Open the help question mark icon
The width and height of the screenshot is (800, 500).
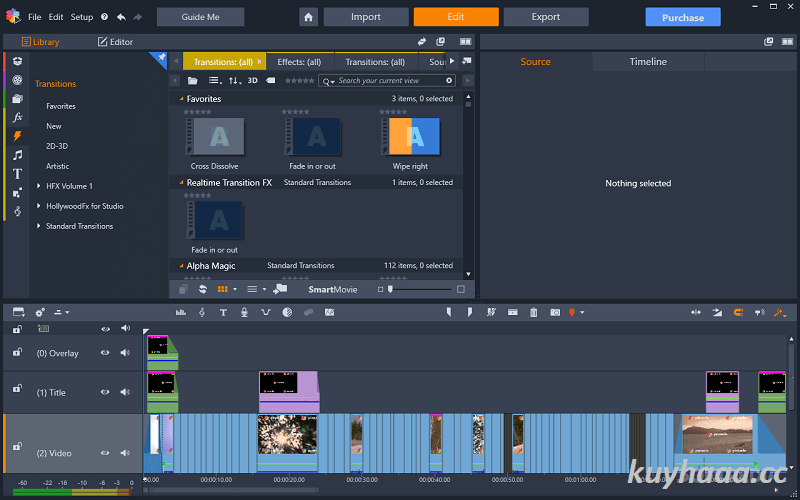(x=104, y=17)
